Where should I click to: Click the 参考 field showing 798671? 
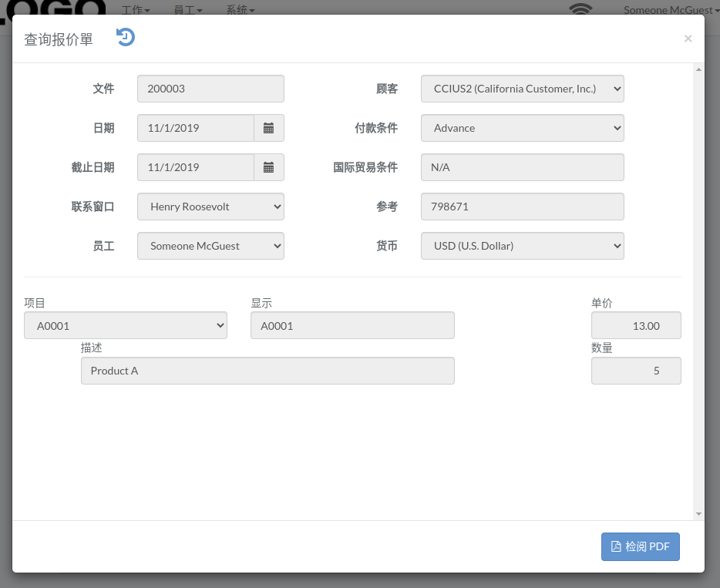pyautogui.click(x=522, y=207)
